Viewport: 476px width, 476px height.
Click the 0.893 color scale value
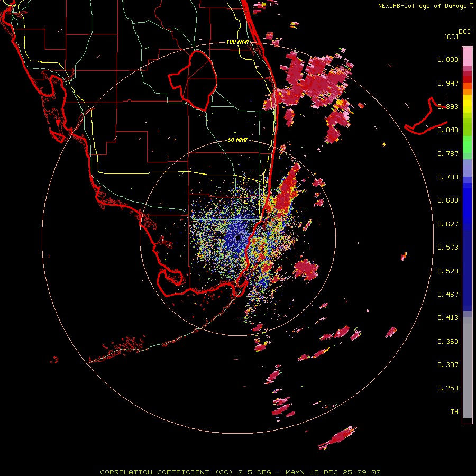click(x=448, y=106)
